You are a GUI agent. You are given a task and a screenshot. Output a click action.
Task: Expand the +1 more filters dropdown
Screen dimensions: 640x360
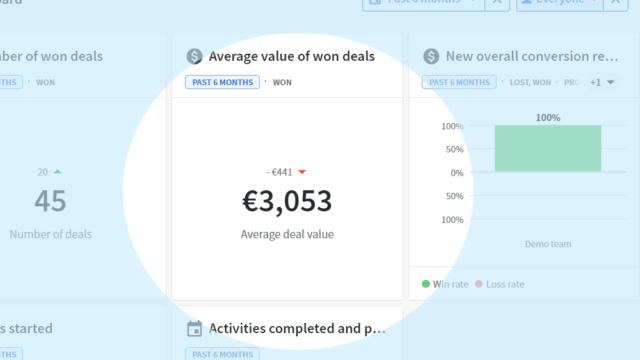coord(602,82)
